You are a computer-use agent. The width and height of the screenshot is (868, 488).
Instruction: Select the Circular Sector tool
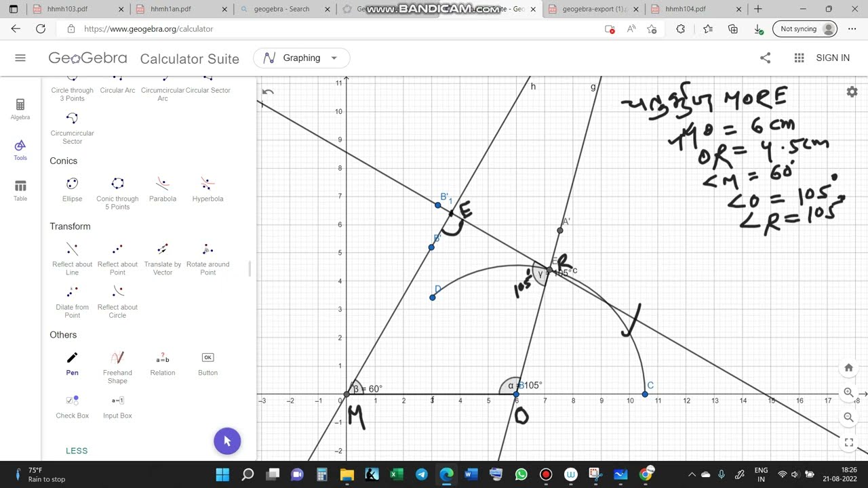click(208, 86)
